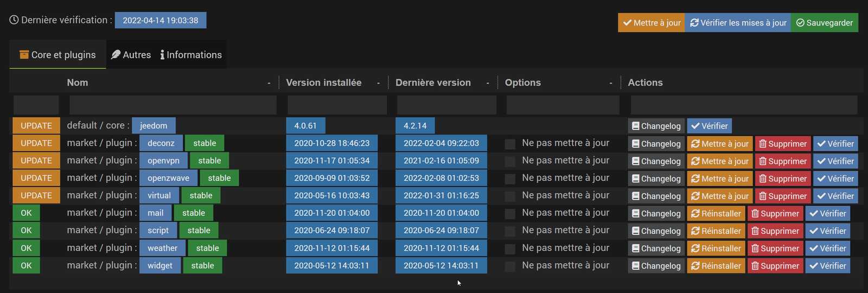Click Changelog book icon for jeedom core

click(x=636, y=126)
